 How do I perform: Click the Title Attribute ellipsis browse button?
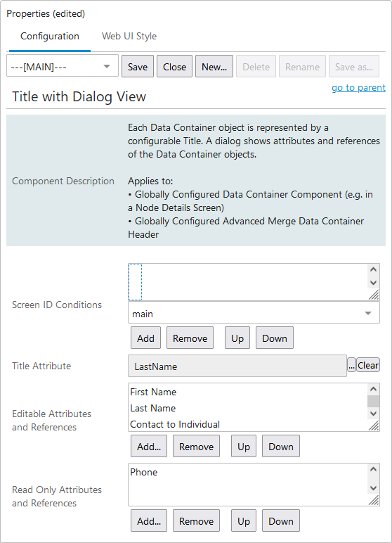(x=351, y=365)
